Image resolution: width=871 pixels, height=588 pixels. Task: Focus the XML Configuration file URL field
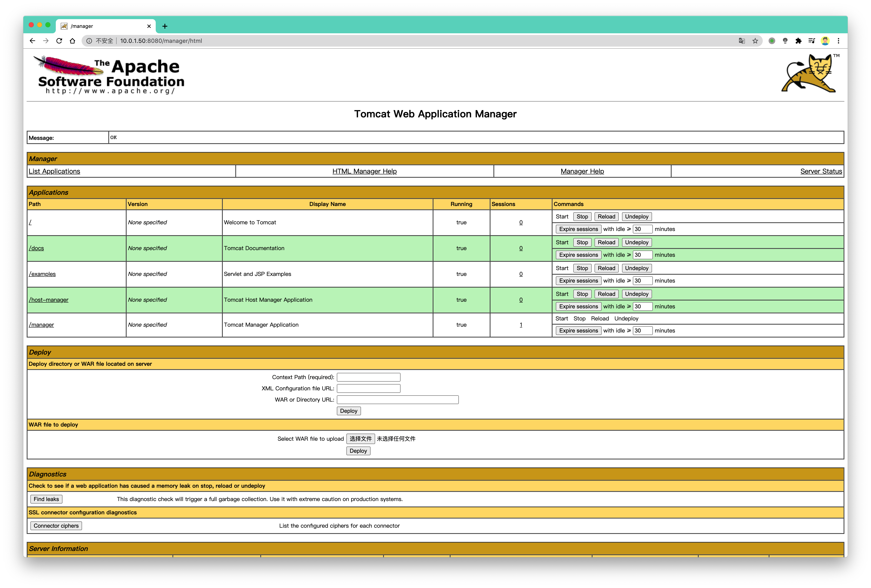[x=368, y=388]
